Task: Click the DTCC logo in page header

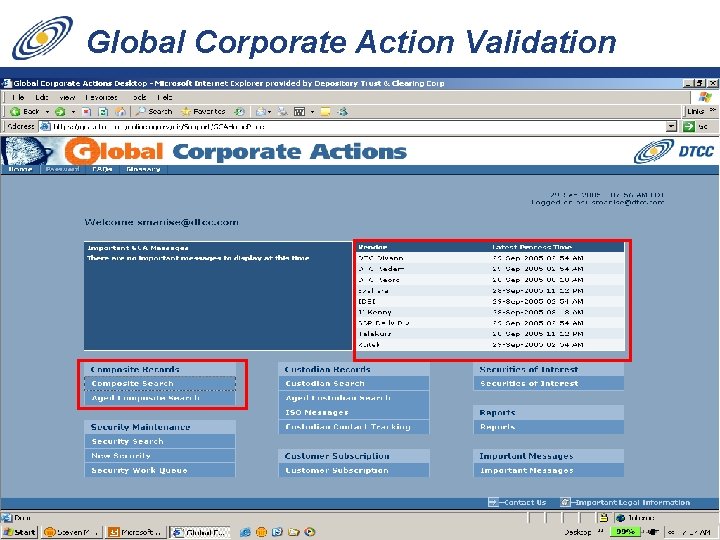Action: tap(674, 151)
